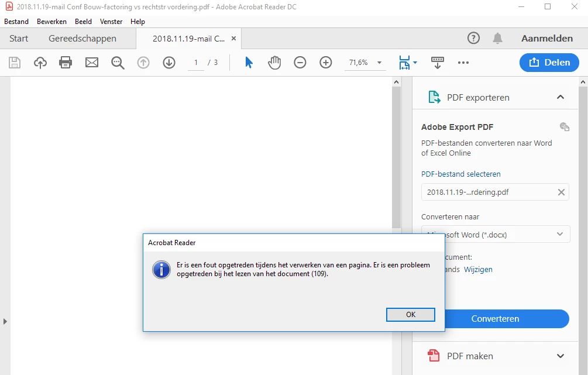Screen dimensions: 588x375
Task: Expand the PDF maken section
Action: click(561, 356)
